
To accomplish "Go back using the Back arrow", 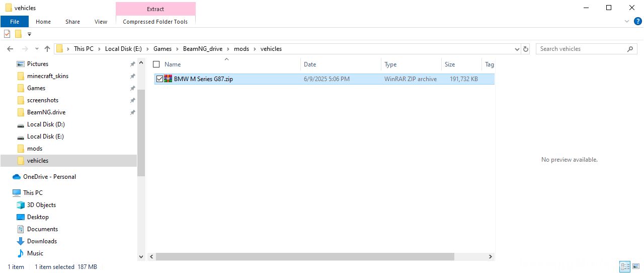I will pyautogui.click(x=10, y=49).
